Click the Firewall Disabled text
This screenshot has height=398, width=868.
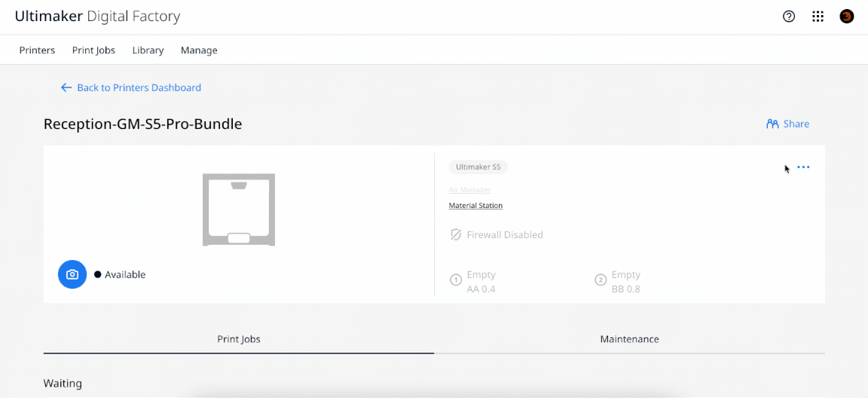coord(505,234)
